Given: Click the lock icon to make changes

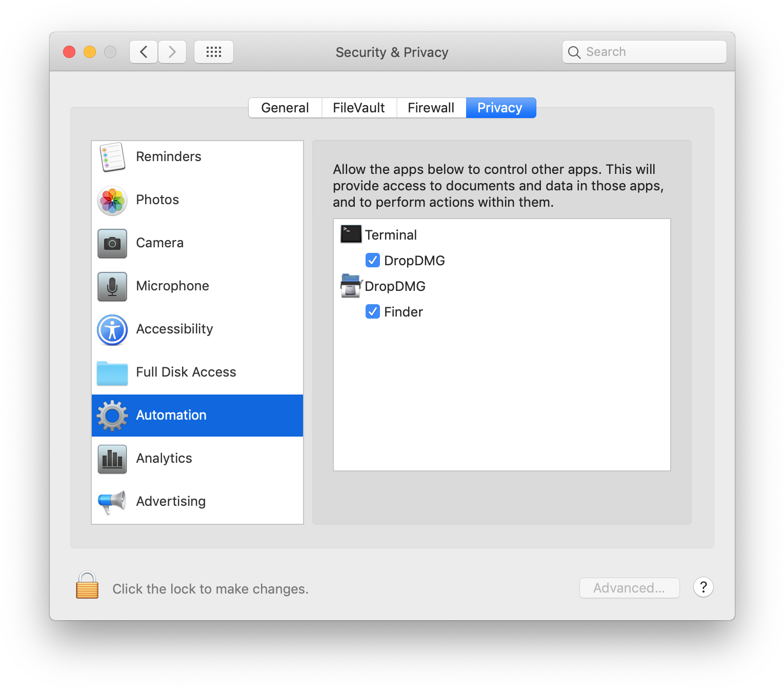Looking at the screenshot, I should tap(87, 586).
